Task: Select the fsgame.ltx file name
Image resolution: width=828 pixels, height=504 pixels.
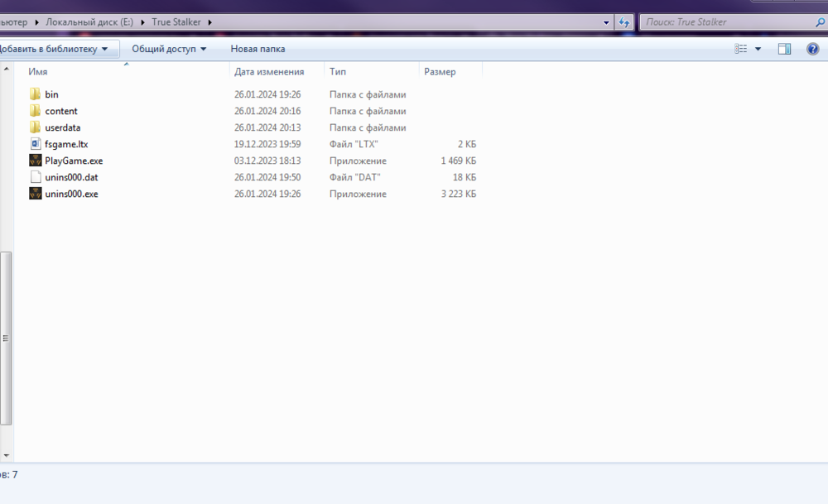Action: pyautogui.click(x=66, y=144)
